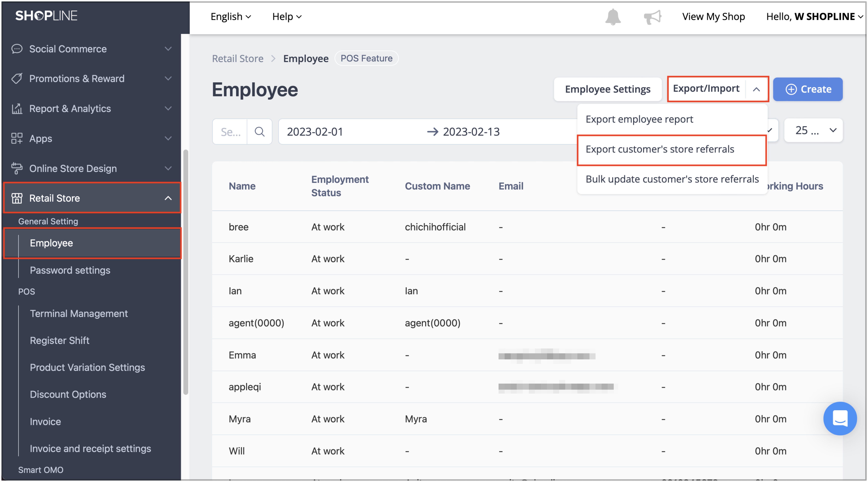
Task: Click the search magnifier icon
Action: pyautogui.click(x=259, y=132)
